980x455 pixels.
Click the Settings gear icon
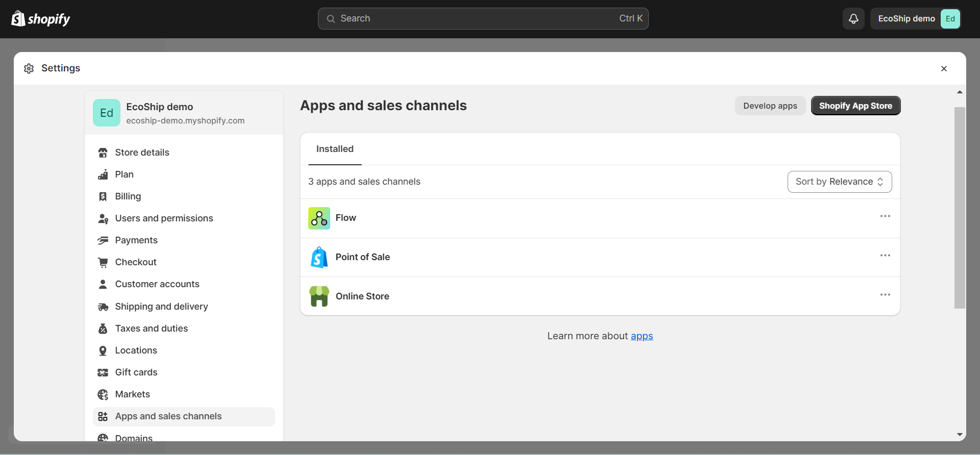tap(29, 68)
